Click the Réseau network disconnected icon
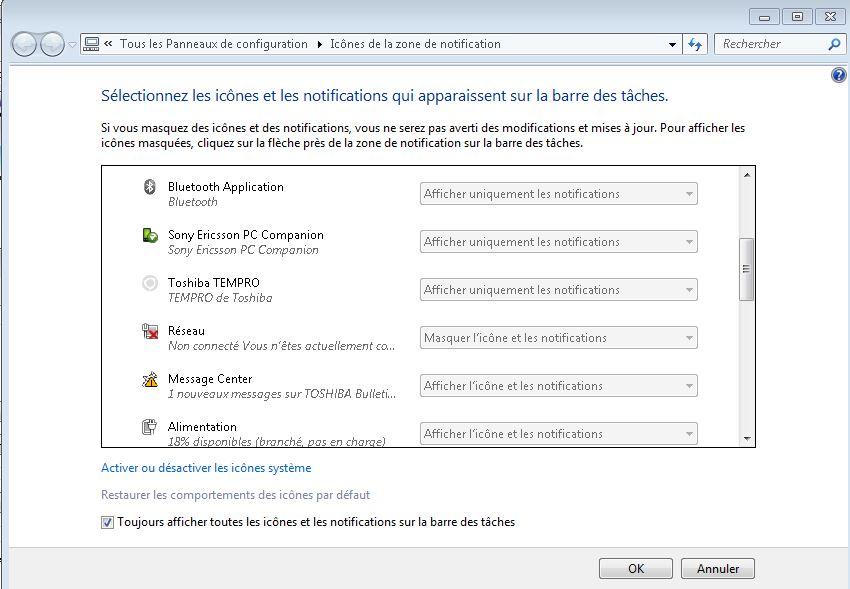850x589 pixels. (150, 331)
